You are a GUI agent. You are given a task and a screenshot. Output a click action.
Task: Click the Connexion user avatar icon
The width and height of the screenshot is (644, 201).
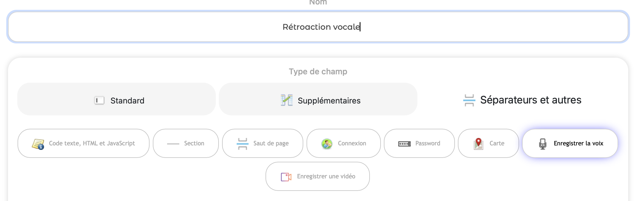(327, 144)
